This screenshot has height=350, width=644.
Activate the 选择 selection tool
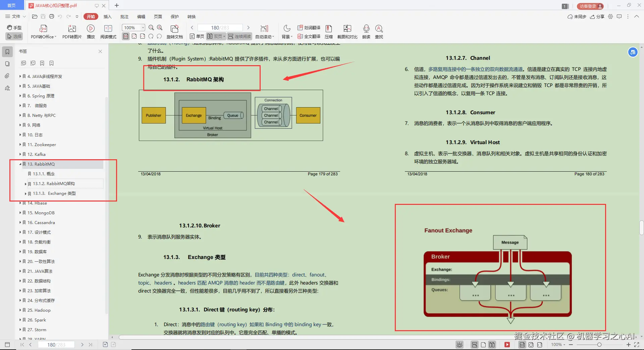(x=14, y=36)
